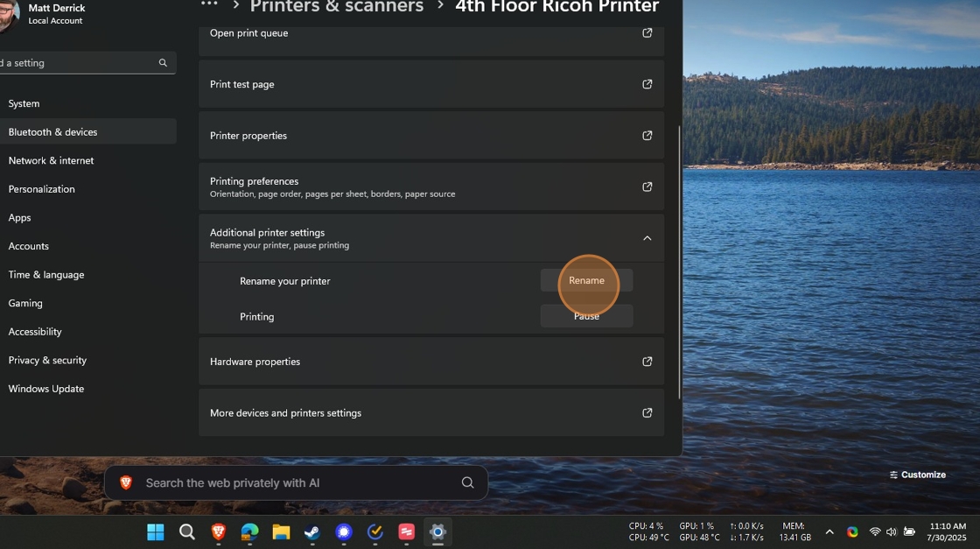This screenshot has width=980, height=549.
Task: Click the Printing preferences row
Action: click(431, 187)
